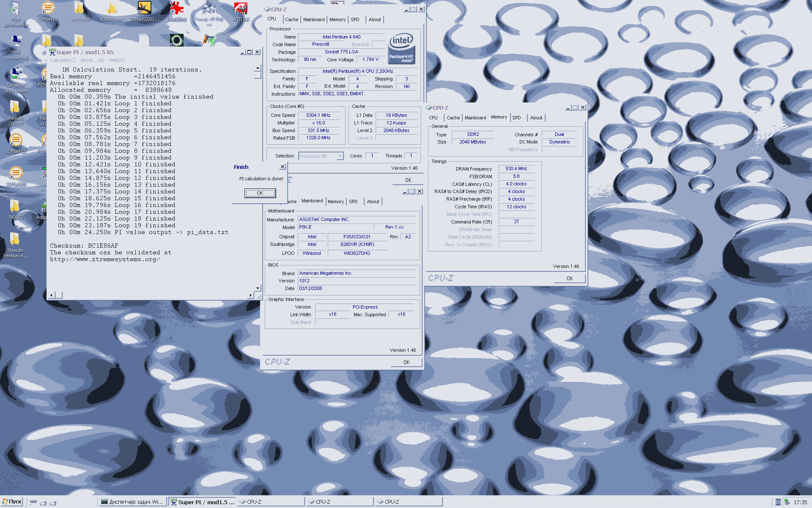Launch IrfanView from the desktop
The image size is (812, 508).
(176, 12)
